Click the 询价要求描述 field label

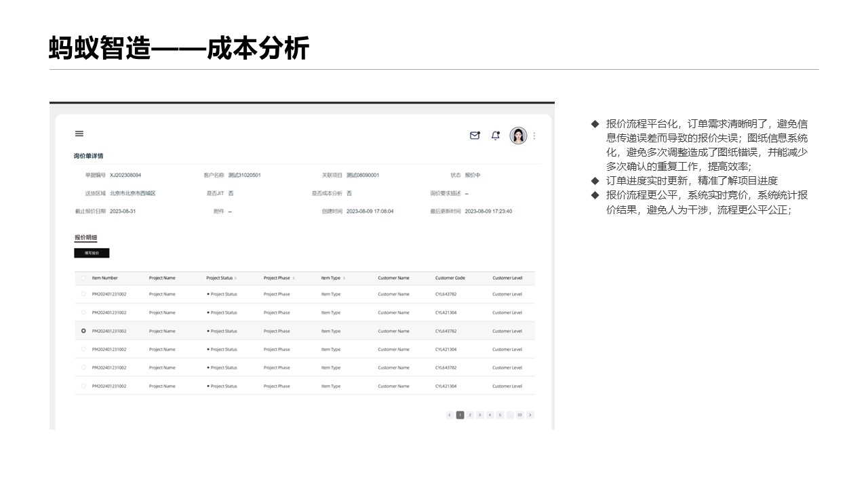(x=446, y=193)
